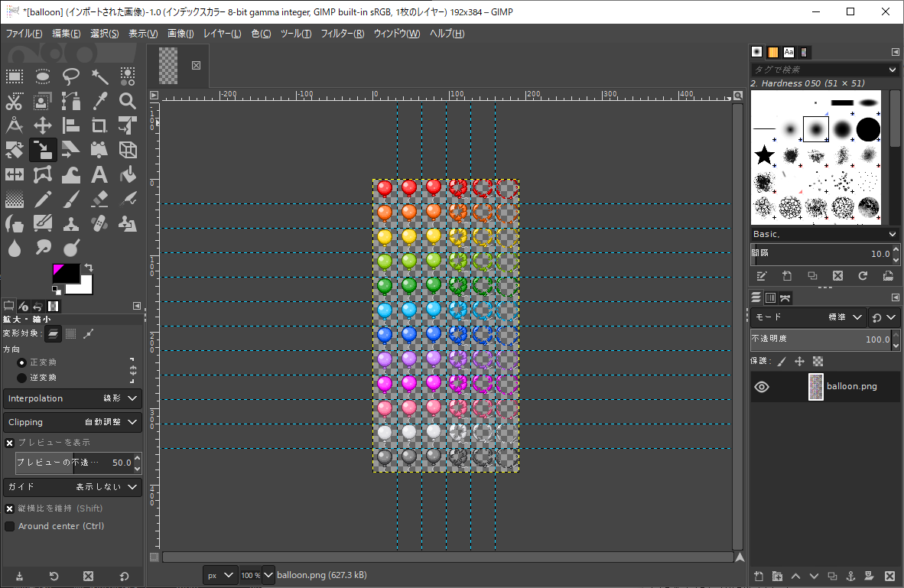Screen dimensions: 904x588
Task: Open the フィルター menu
Action: (x=343, y=34)
